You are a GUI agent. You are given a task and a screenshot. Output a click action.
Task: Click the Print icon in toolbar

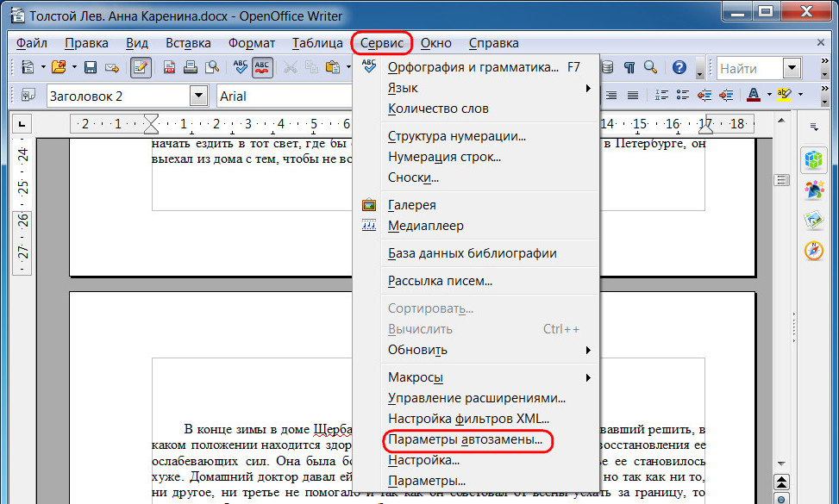click(x=191, y=68)
